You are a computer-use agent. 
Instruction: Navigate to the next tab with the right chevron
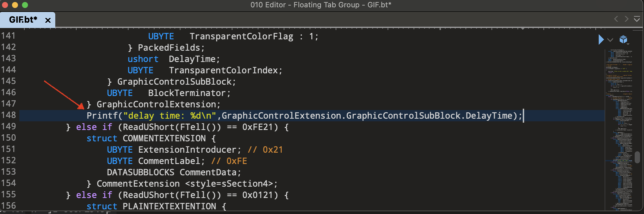tap(626, 19)
